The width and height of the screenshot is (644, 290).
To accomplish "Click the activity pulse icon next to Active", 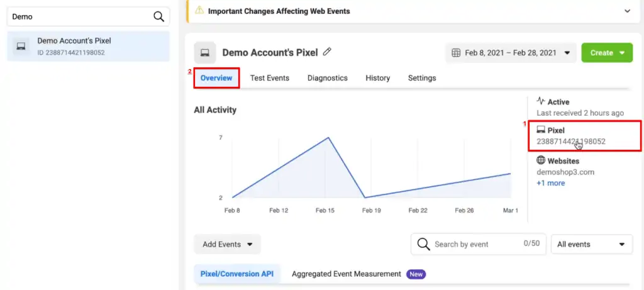I will pos(541,101).
